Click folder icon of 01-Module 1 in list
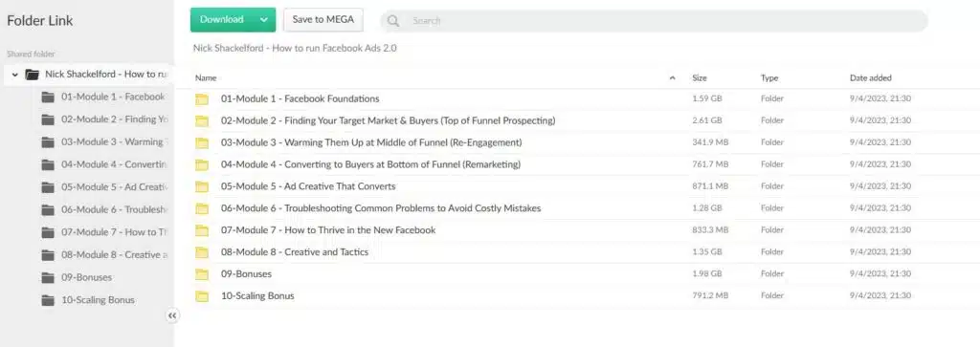 [x=202, y=98]
